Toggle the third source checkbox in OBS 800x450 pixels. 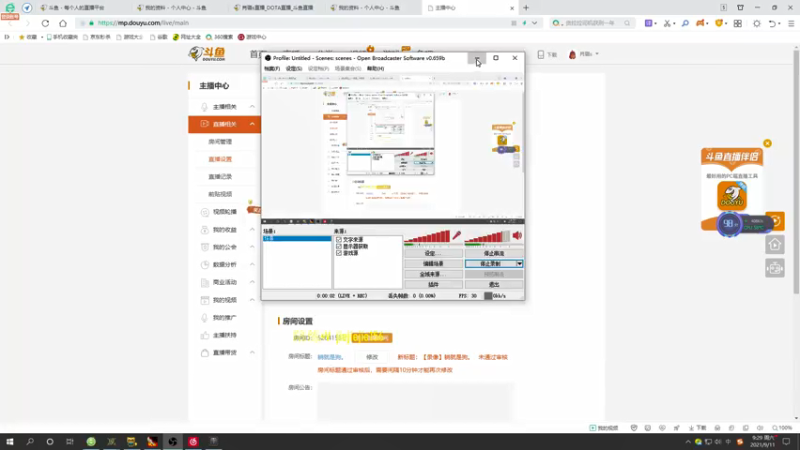(x=339, y=253)
